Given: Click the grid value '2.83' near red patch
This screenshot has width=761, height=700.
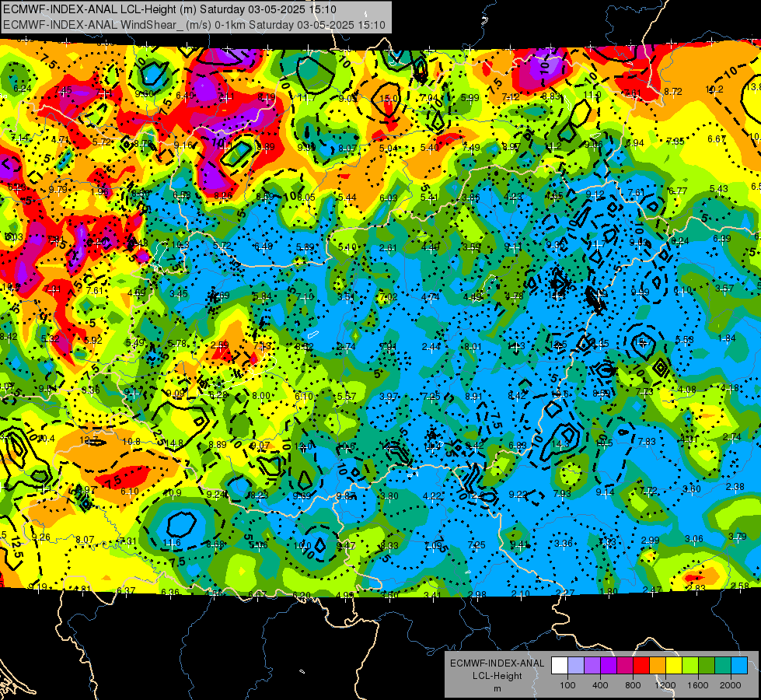Looking at the screenshot, I should pos(696,588).
